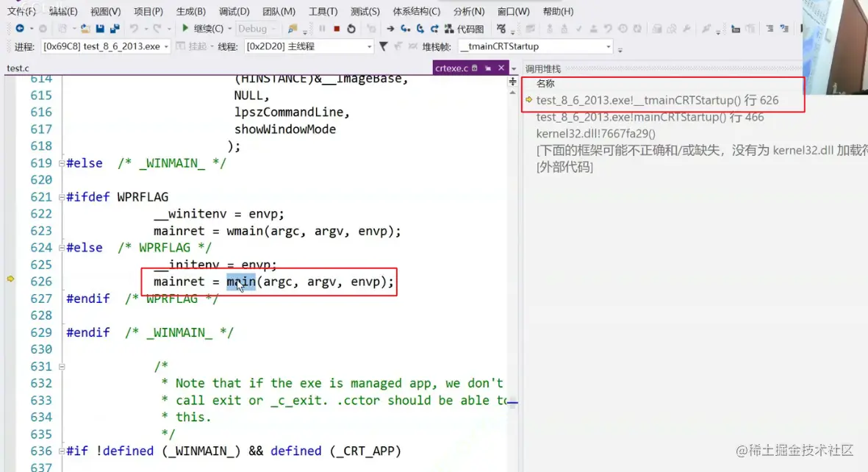Collapse the #else block at line 619
The width and height of the screenshot is (868, 472).
62,163
